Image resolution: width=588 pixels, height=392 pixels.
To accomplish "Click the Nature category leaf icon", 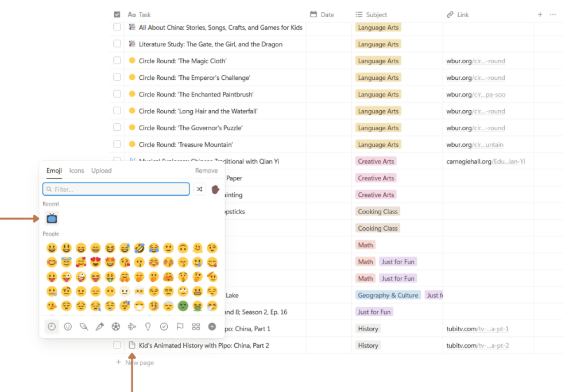I will [84, 327].
